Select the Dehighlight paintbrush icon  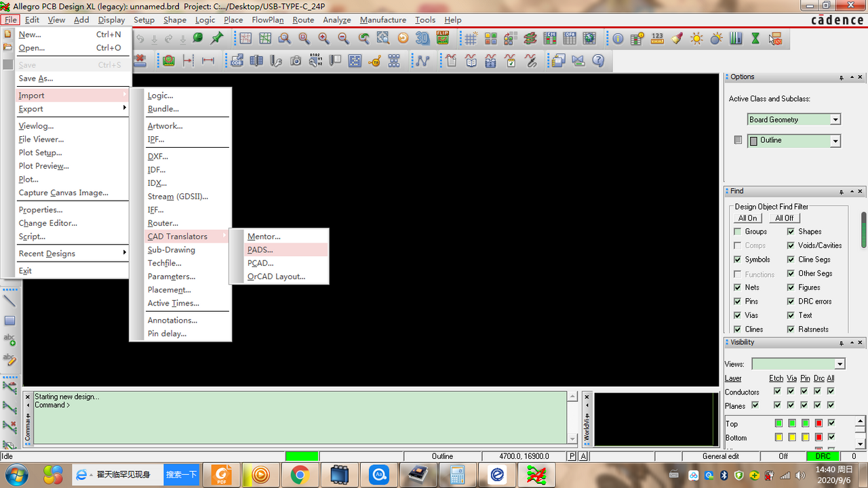[677, 39]
